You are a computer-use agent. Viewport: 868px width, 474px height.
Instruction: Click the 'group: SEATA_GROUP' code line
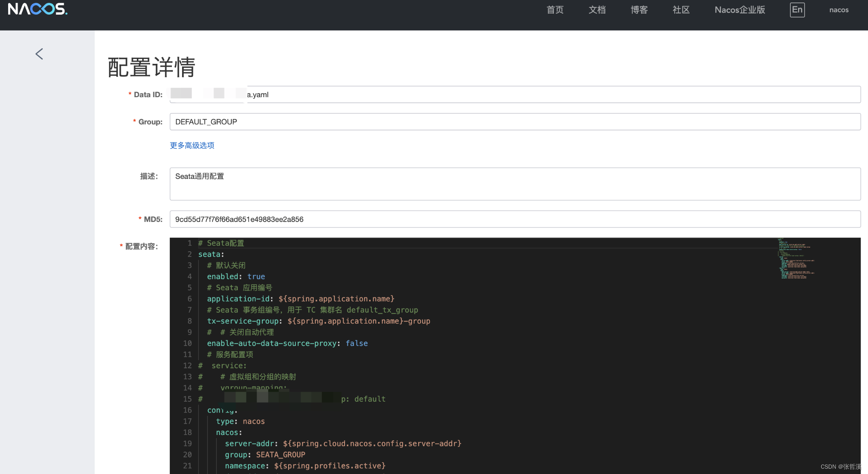click(265, 455)
